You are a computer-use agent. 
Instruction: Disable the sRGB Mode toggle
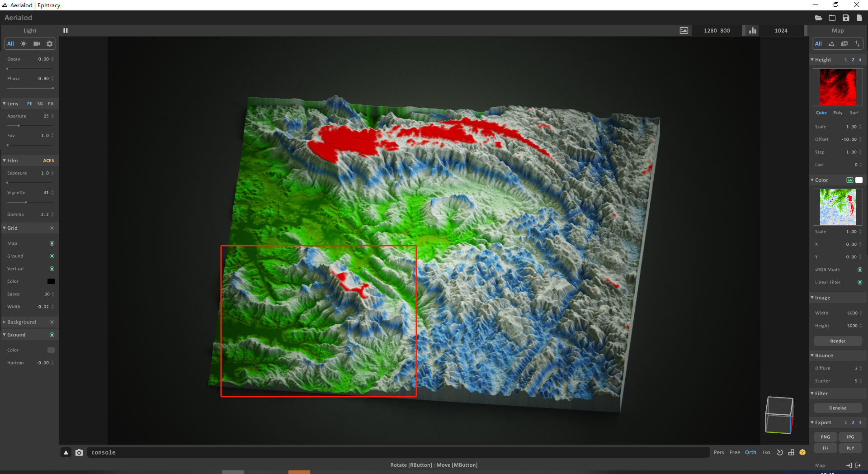(x=859, y=270)
